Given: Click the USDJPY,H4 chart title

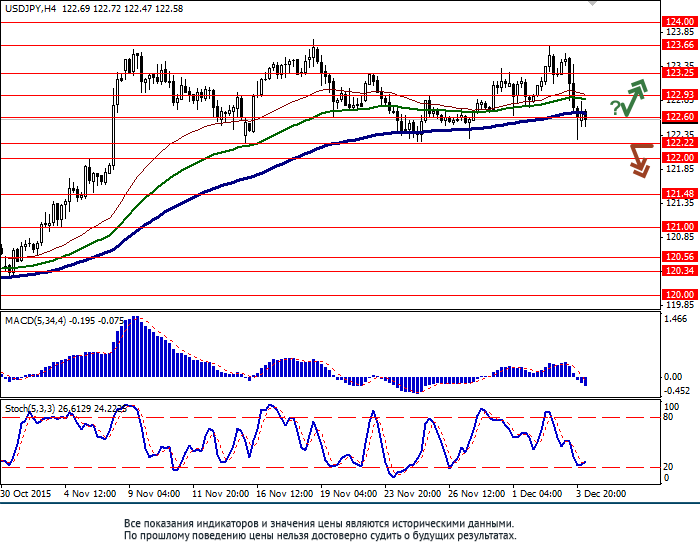Looking at the screenshot, I should [31, 8].
